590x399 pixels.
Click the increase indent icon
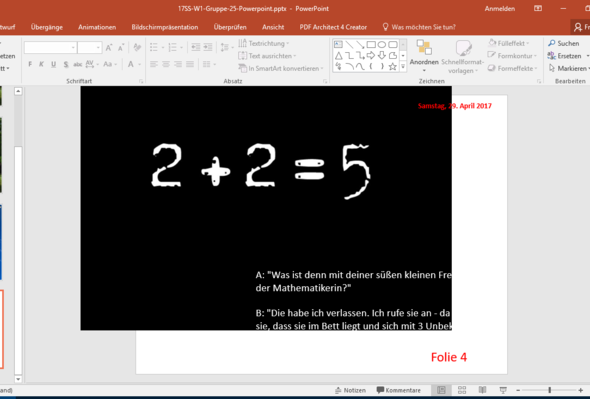(208, 47)
